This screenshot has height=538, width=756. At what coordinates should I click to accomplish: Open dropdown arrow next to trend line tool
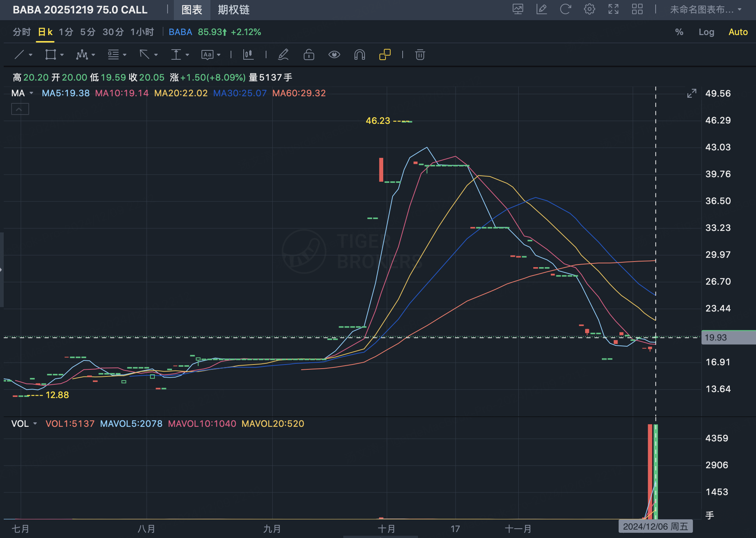(x=31, y=55)
